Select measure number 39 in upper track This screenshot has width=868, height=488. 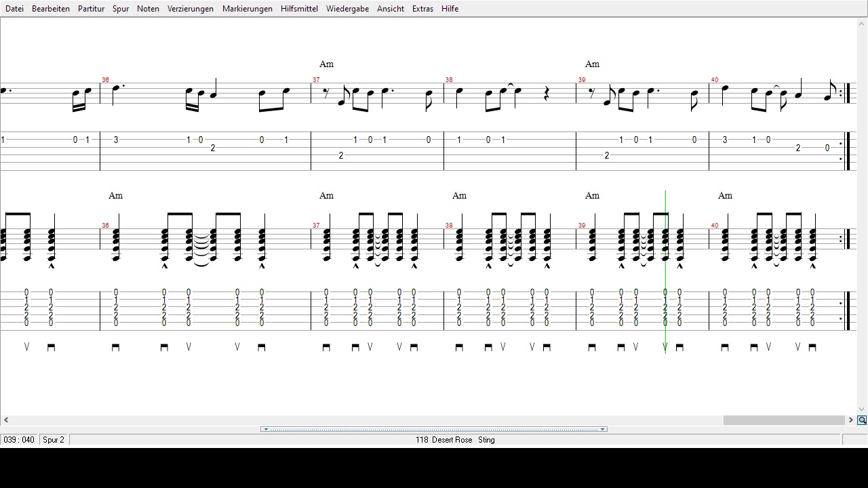pos(582,80)
